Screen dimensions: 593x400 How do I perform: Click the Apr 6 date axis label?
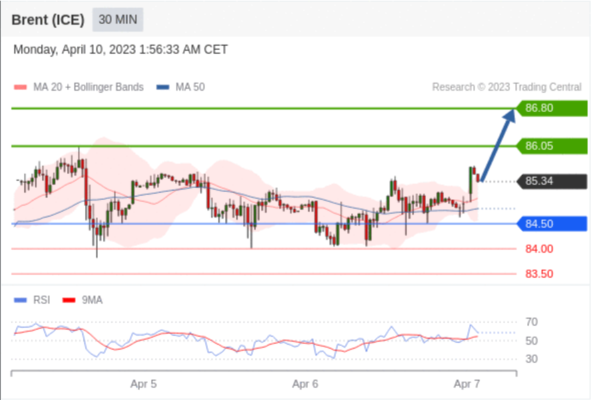[x=305, y=384]
